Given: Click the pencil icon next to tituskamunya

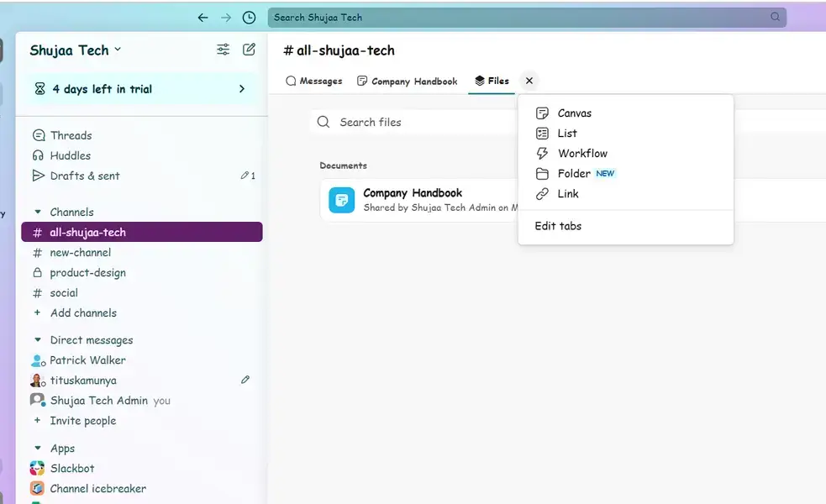Looking at the screenshot, I should coord(245,380).
